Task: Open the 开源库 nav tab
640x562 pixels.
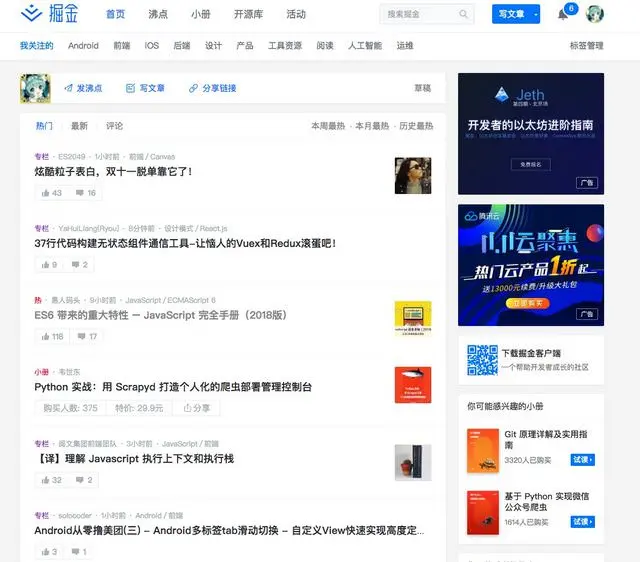Action: point(248,14)
